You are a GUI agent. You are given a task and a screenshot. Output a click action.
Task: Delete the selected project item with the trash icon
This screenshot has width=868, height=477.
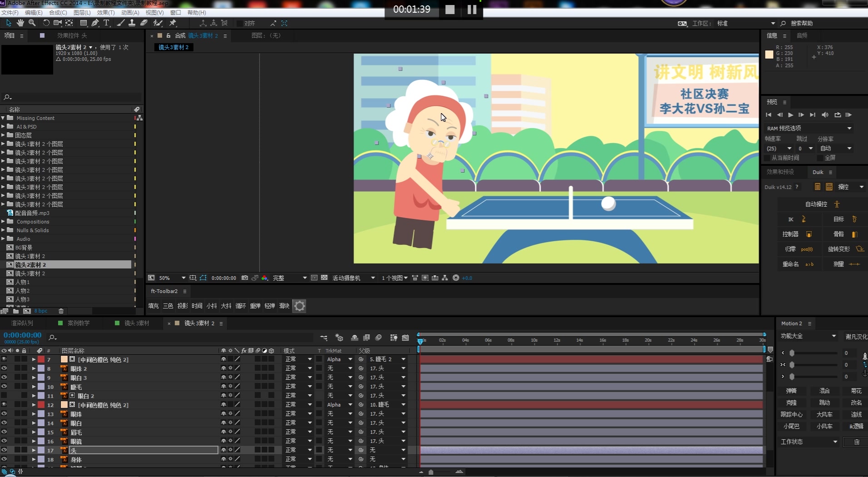tap(61, 311)
